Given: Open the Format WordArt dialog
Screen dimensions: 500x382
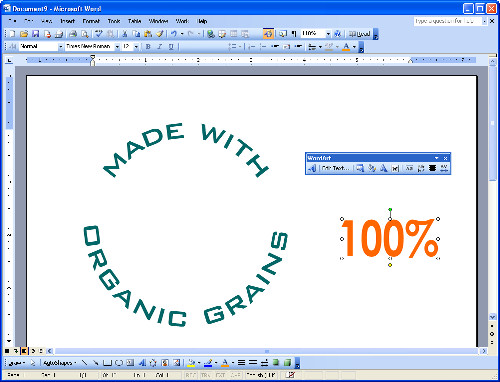Looking at the screenshot, I should click(x=372, y=168).
